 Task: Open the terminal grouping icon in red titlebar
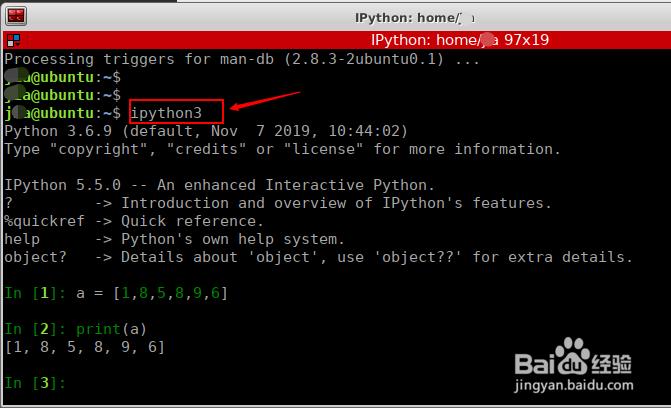point(13,41)
